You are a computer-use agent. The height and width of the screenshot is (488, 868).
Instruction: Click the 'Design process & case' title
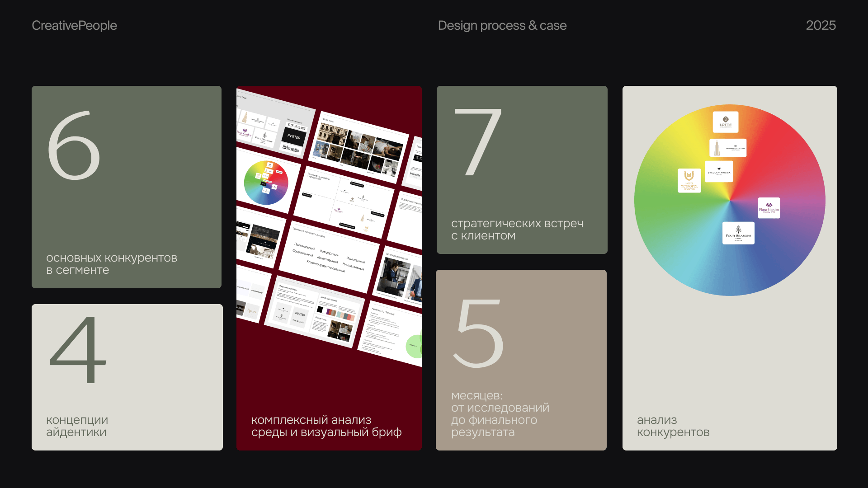coord(502,25)
